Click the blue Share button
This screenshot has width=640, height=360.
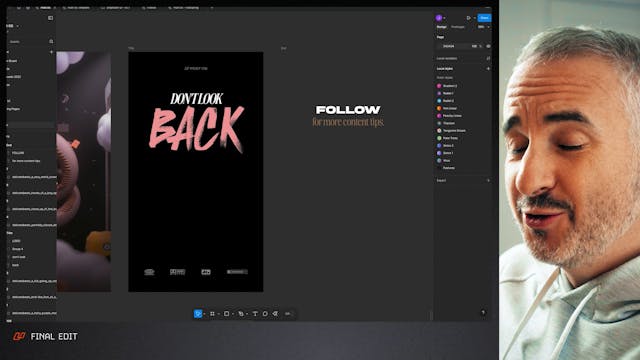[x=484, y=18]
